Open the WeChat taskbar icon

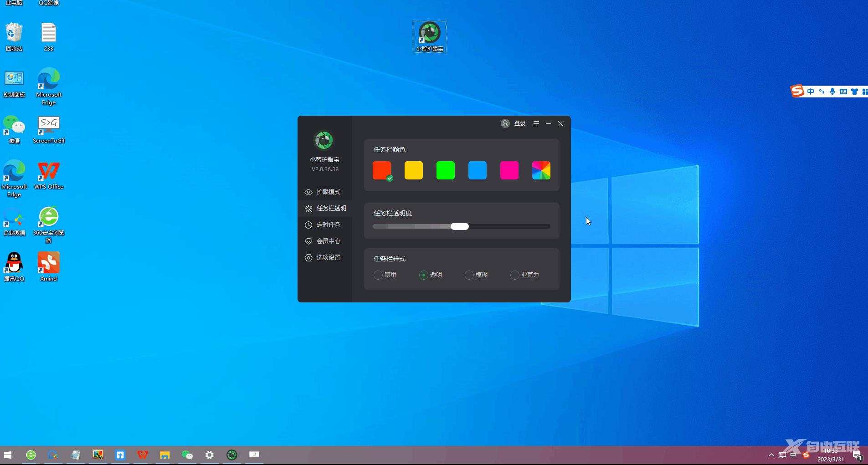click(x=187, y=455)
